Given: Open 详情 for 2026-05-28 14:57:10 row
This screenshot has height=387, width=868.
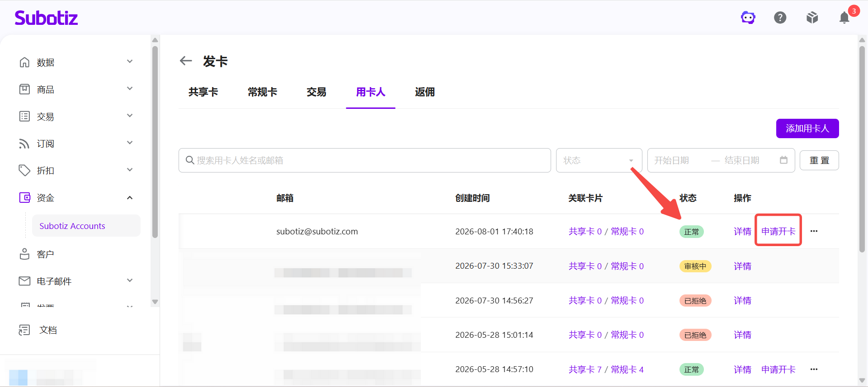Looking at the screenshot, I should (742, 369).
